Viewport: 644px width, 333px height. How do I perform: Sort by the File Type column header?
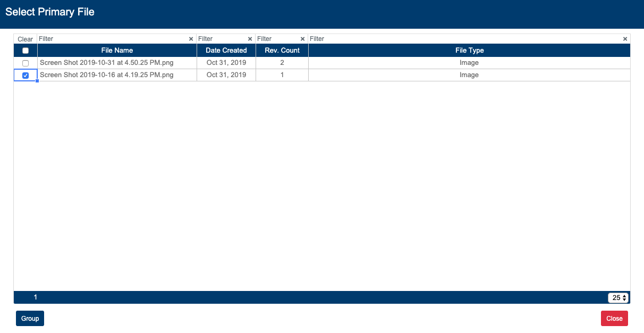470,51
